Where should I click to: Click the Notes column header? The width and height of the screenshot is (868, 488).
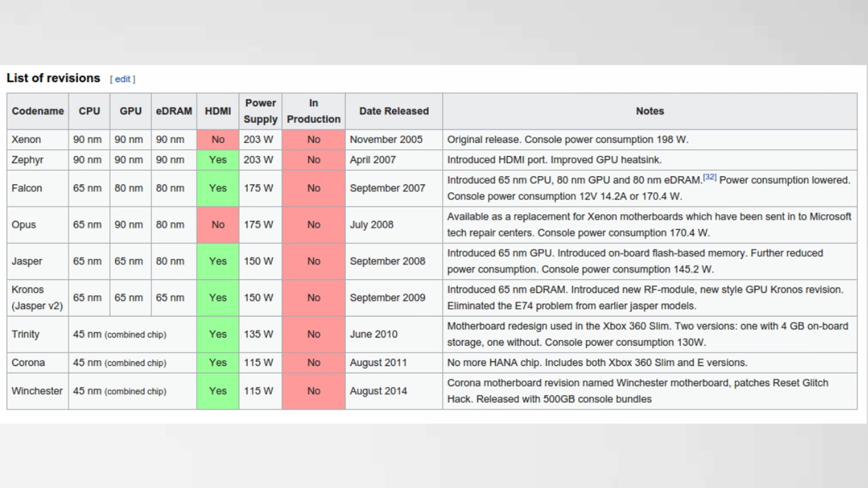pyautogui.click(x=650, y=111)
